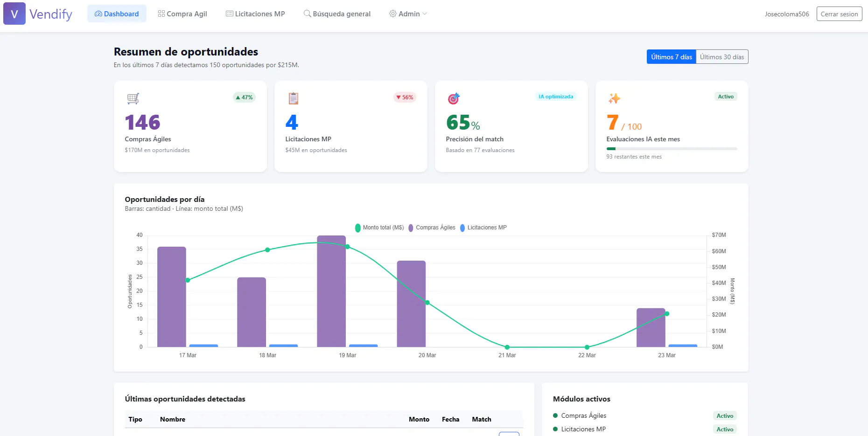Click the Activo badge on Evaluaciones card

[726, 97]
